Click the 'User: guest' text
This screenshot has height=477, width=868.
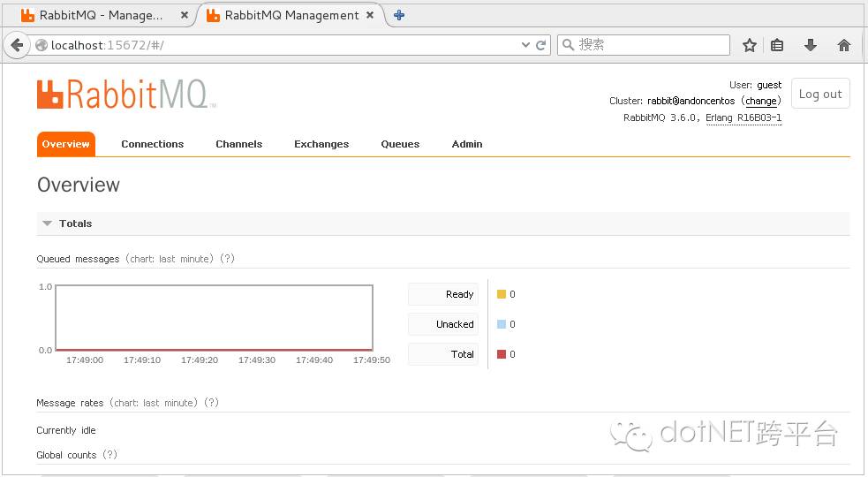coord(756,85)
